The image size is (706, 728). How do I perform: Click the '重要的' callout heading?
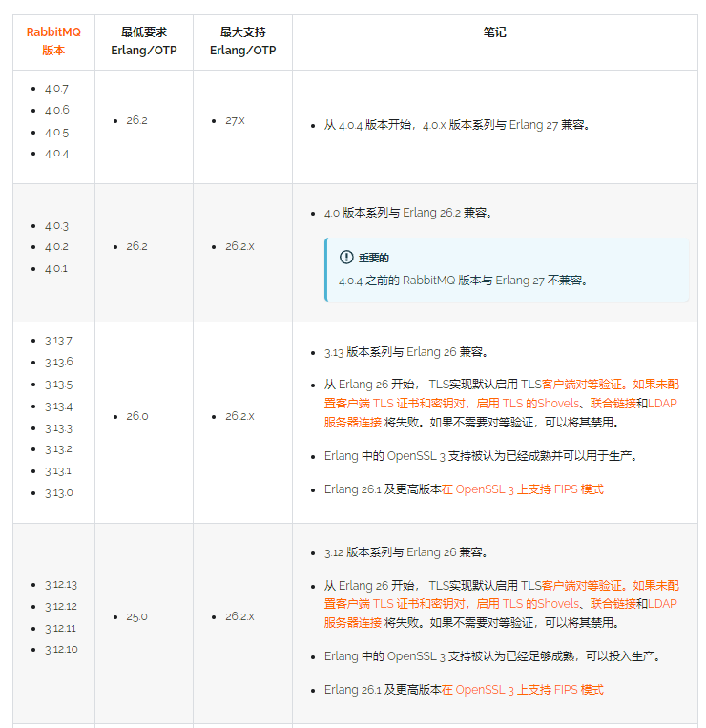click(x=374, y=258)
